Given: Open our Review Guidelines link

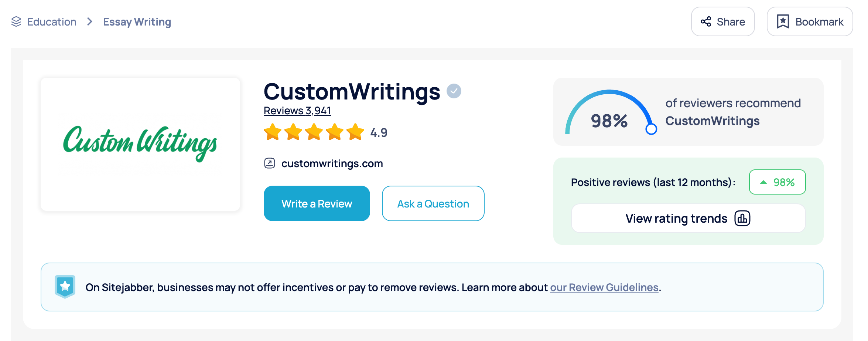Looking at the screenshot, I should tap(604, 287).
